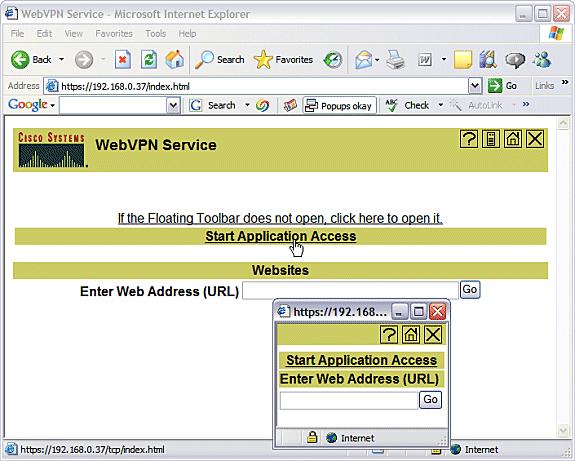The height and width of the screenshot is (461, 575).
Task: Click the Forward arrow button
Action: pos(84,59)
